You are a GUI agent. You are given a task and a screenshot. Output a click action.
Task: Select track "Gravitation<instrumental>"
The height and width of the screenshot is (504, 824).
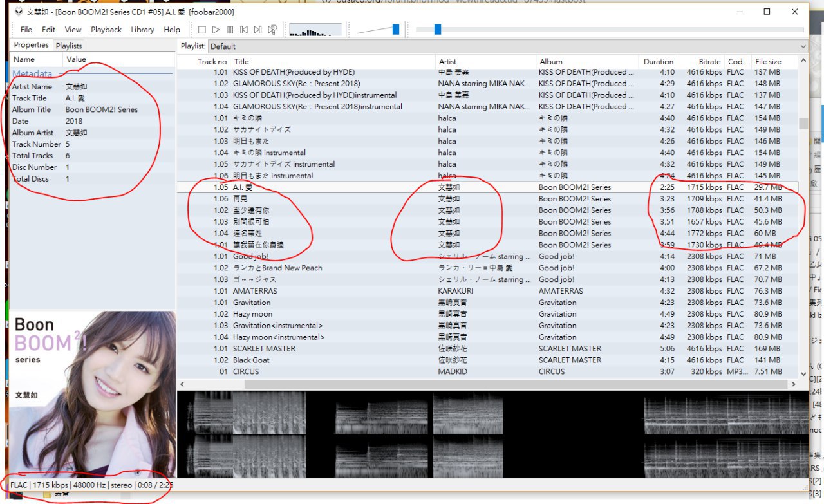click(x=278, y=326)
